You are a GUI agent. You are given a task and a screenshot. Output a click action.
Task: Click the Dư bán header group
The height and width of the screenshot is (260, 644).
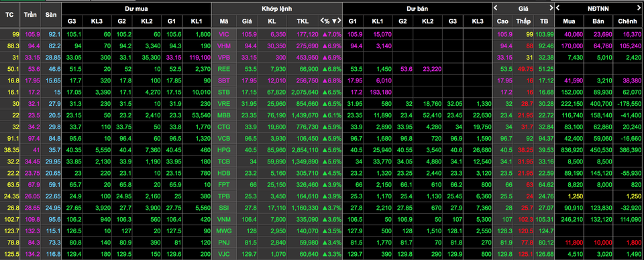pyautogui.click(x=417, y=8)
